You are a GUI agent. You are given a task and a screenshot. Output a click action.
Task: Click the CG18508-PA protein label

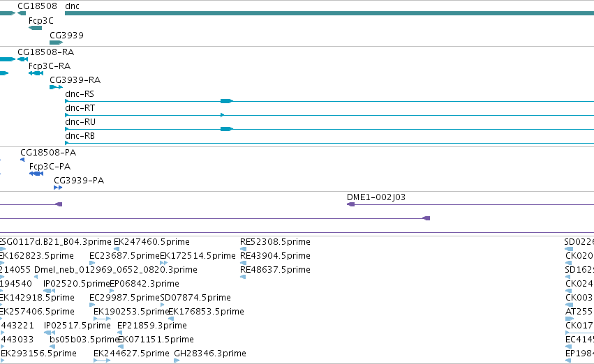(48, 153)
